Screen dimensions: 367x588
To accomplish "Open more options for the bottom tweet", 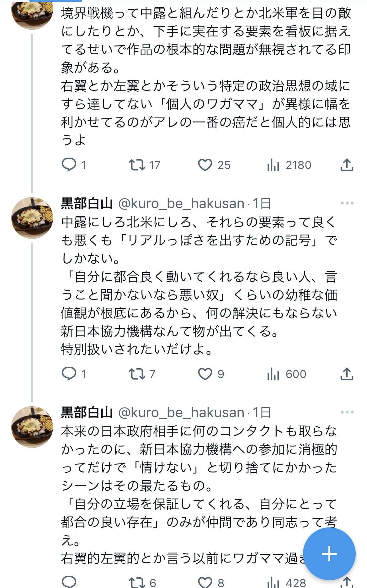I will [347, 412].
